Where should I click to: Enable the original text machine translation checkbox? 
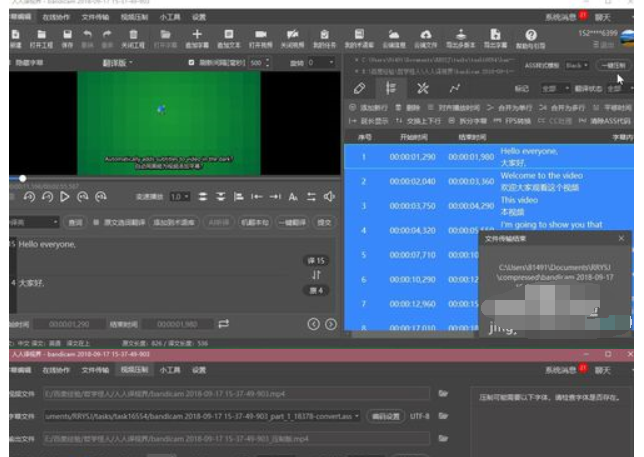click(96, 222)
